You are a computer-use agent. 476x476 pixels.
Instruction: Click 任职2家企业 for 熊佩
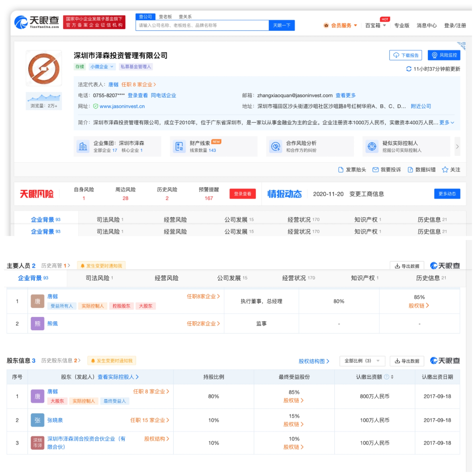tap(203, 324)
